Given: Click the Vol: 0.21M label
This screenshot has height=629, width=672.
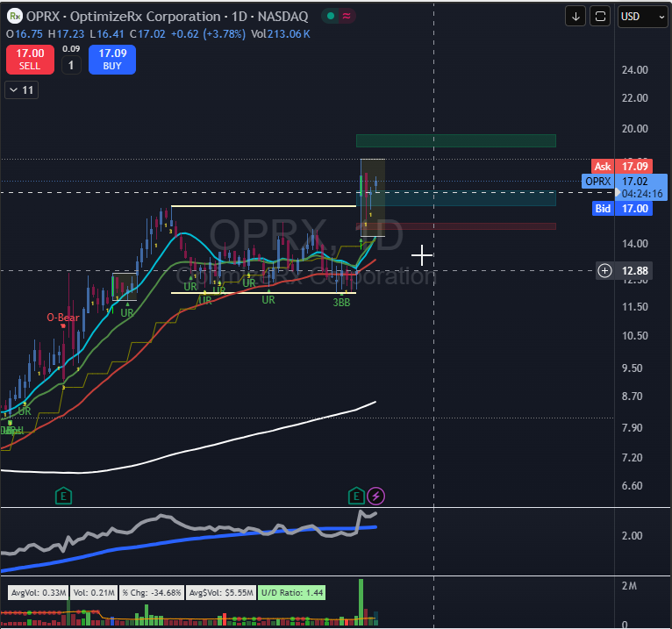Looking at the screenshot, I should tap(94, 592).
